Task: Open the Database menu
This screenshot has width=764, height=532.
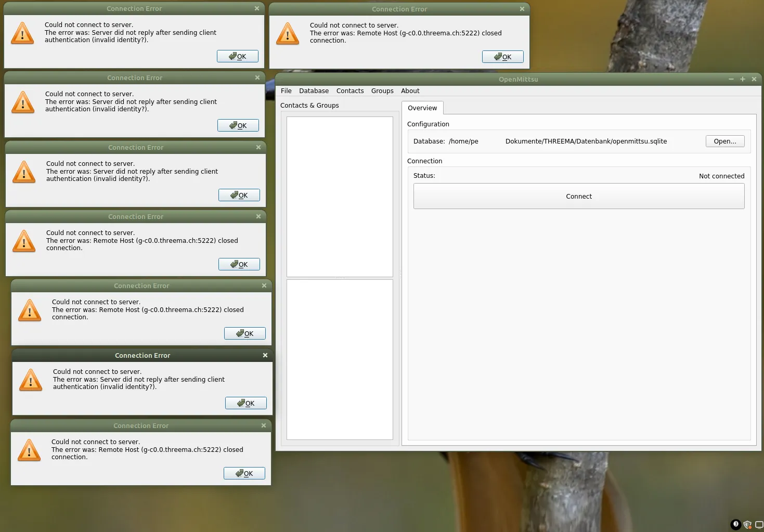Action: coord(314,91)
